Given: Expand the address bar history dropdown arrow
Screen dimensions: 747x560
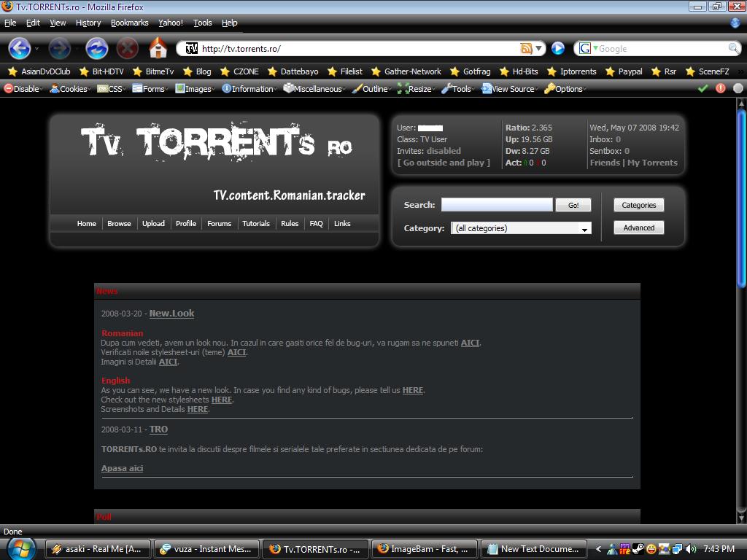Looking at the screenshot, I should (539, 48).
